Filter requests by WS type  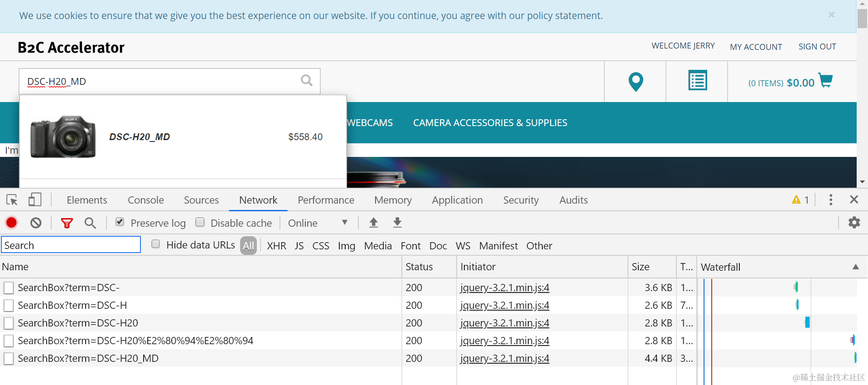[x=463, y=246]
